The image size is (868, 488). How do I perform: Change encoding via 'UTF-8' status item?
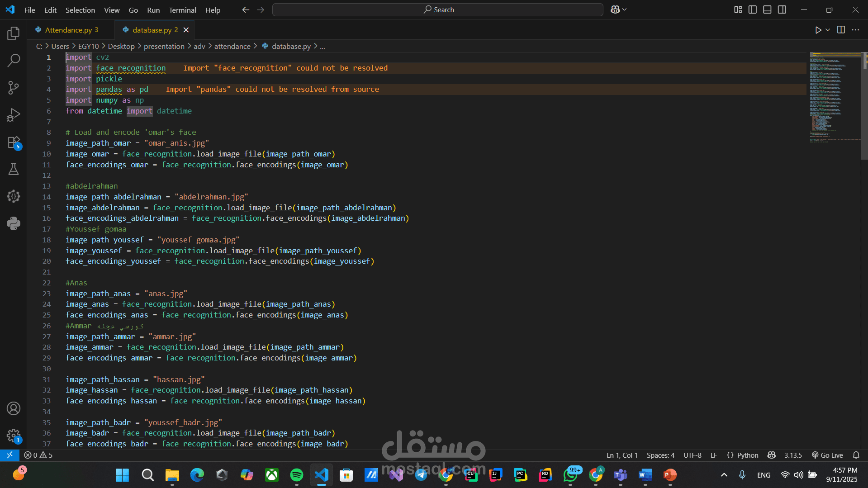692,455
